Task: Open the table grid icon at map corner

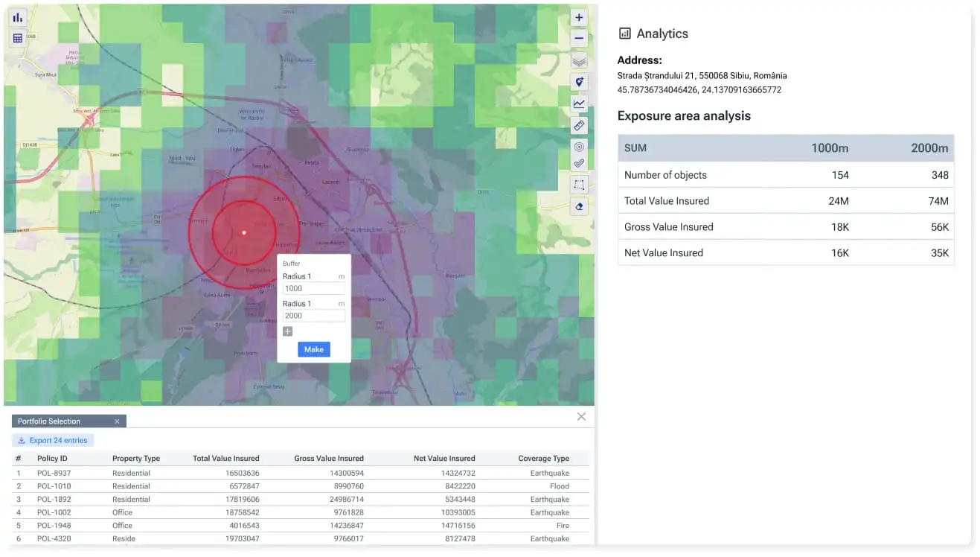Action: click(18, 38)
